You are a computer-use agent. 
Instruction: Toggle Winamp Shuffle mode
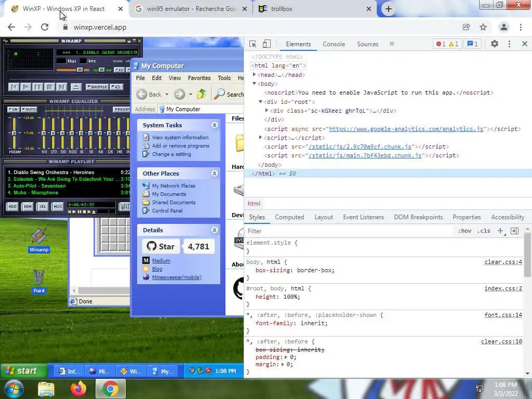click(x=97, y=87)
